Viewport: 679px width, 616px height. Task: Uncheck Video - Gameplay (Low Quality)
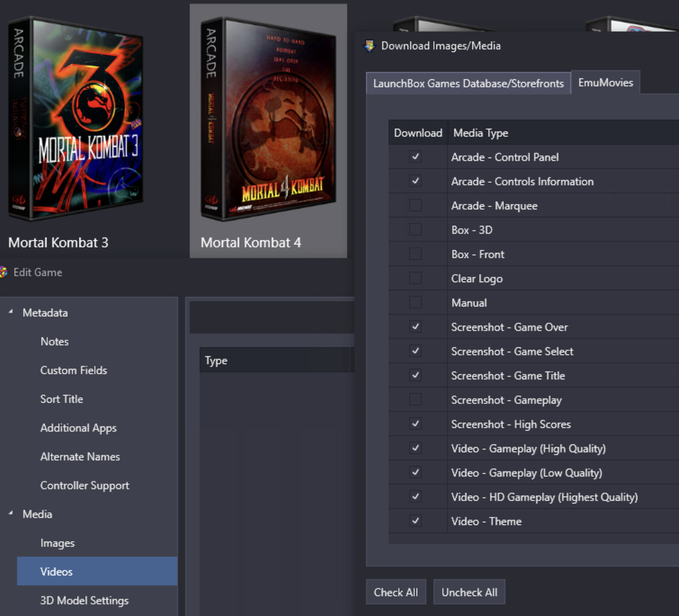(415, 473)
